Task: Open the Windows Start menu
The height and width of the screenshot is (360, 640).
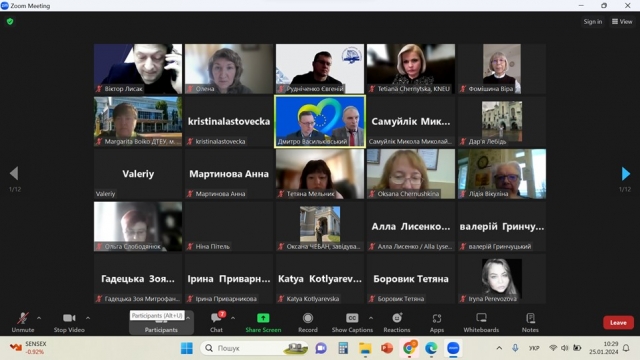Action: 187,348
